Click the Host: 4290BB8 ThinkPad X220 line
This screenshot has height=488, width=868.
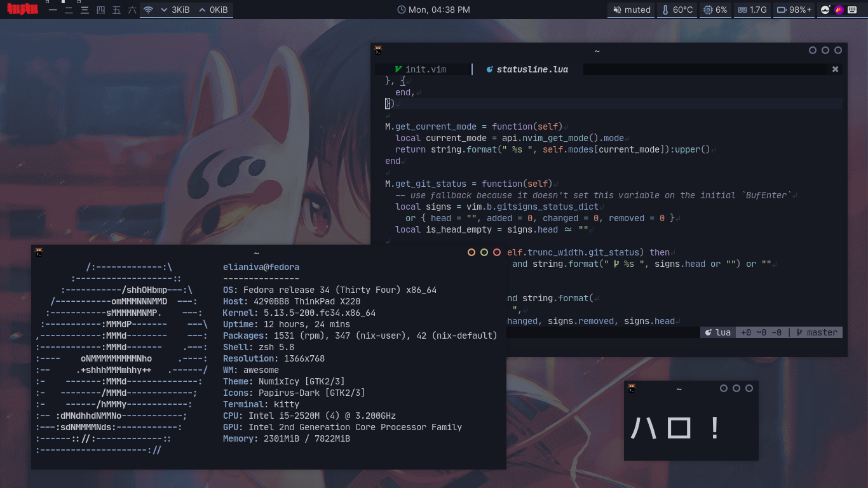tap(292, 301)
